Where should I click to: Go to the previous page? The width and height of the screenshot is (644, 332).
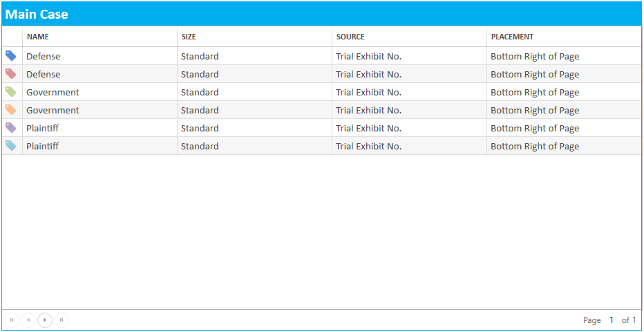pyautogui.click(x=28, y=320)
